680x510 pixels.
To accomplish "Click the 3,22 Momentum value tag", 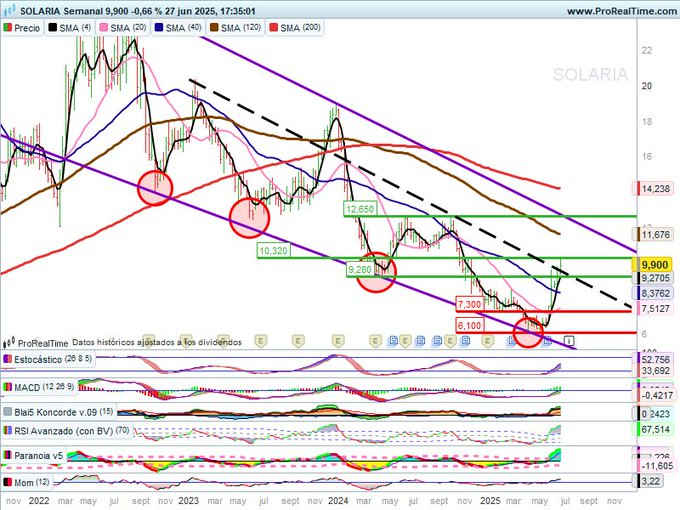I will (x=649, y=481).
